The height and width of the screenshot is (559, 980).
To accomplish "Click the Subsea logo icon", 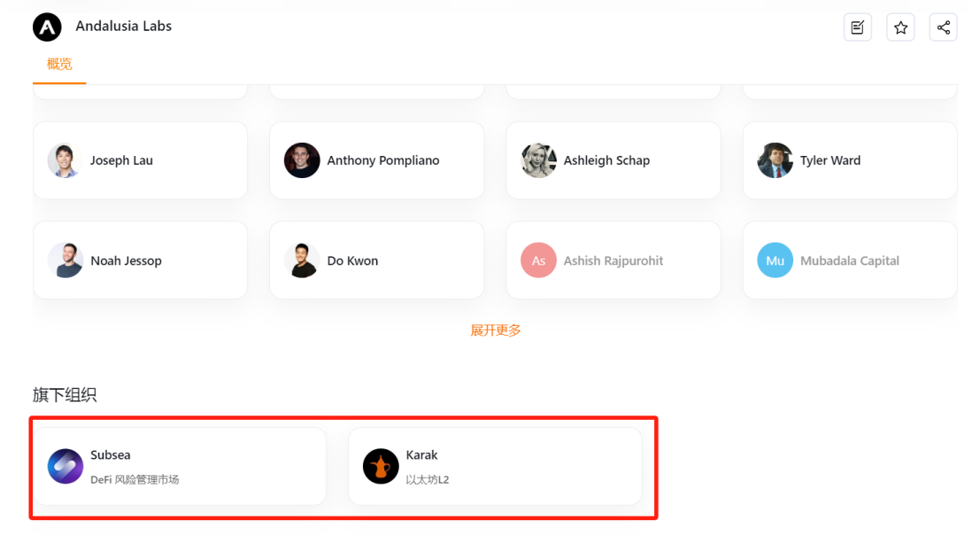I will point(66,466).
